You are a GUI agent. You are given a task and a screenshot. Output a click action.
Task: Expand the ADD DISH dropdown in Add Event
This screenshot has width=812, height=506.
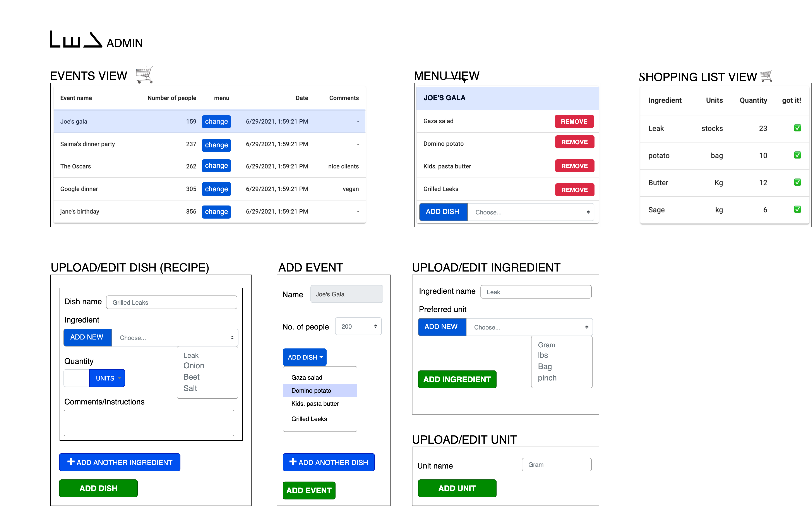pos(305,357)
